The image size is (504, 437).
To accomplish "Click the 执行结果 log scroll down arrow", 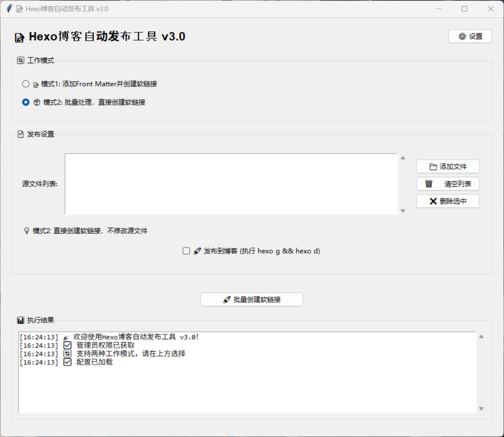I will tap(481, 409).
